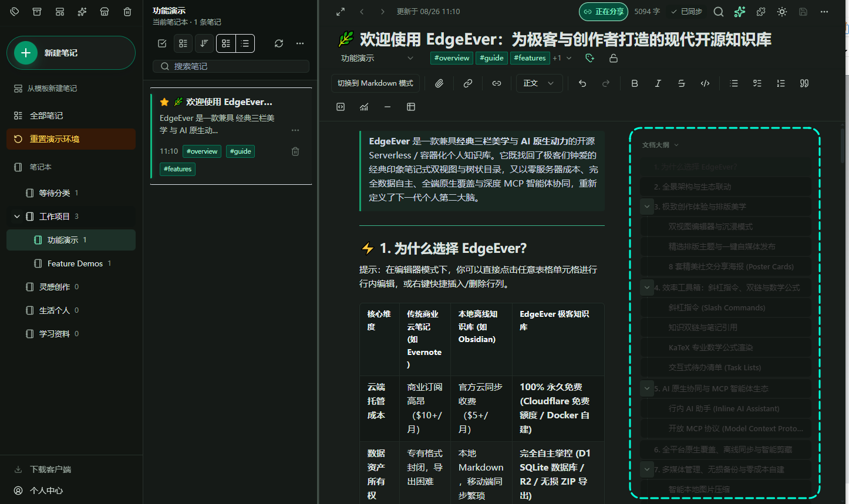This screenshot has width=849, height=504.
Task: Expand the +1 hidden tags dropdown
Action: coord(562,58)
